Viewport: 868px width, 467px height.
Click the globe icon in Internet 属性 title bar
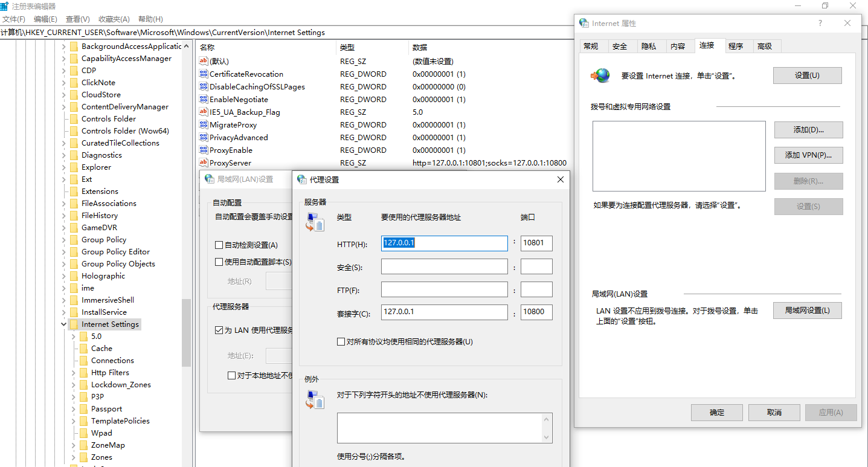pos(584,23)
